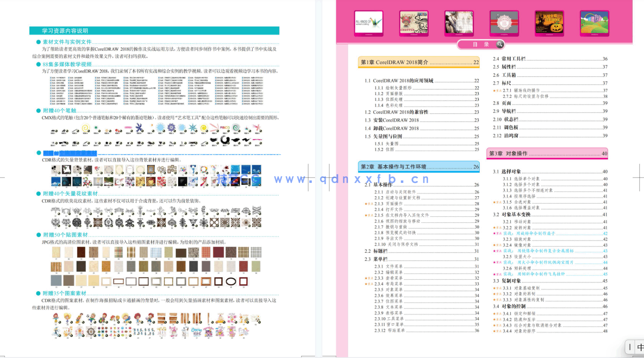This screenshot has height=358, width=644.
Task: Click the highlighted 绚丽背景素材 heading
Action: (x=70, y=153)
